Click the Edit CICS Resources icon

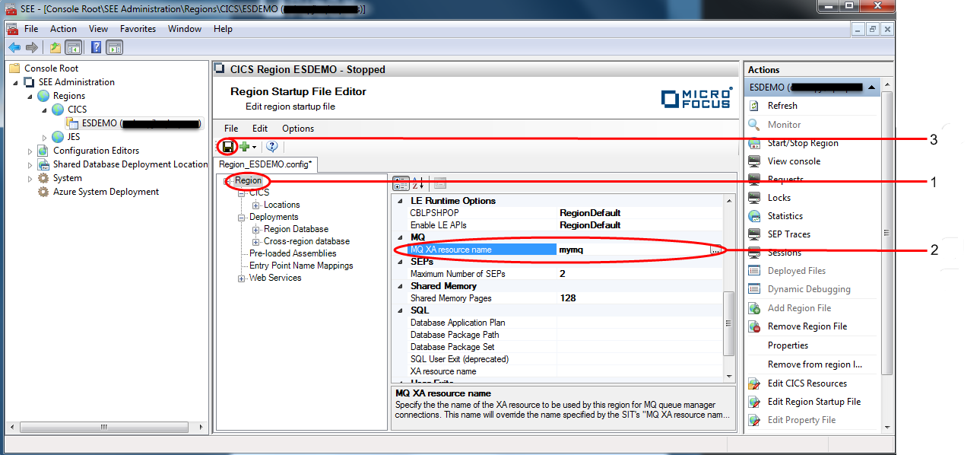(754, 383)
